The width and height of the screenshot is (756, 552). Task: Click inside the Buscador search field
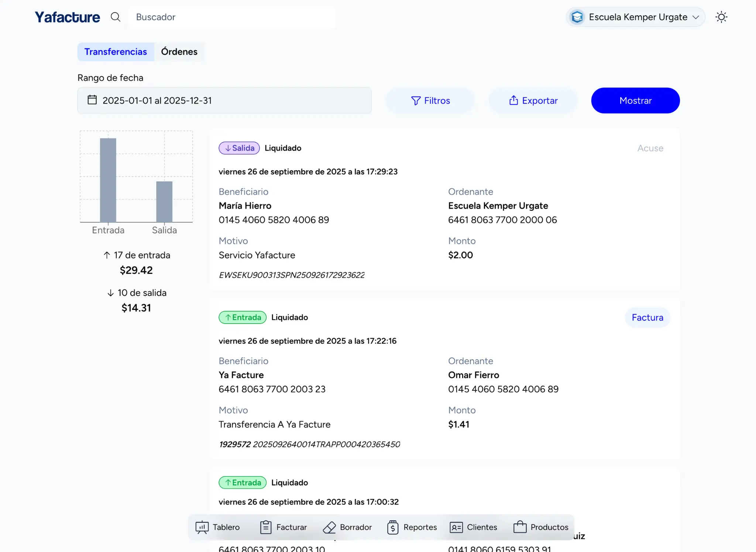click(232, 17)
